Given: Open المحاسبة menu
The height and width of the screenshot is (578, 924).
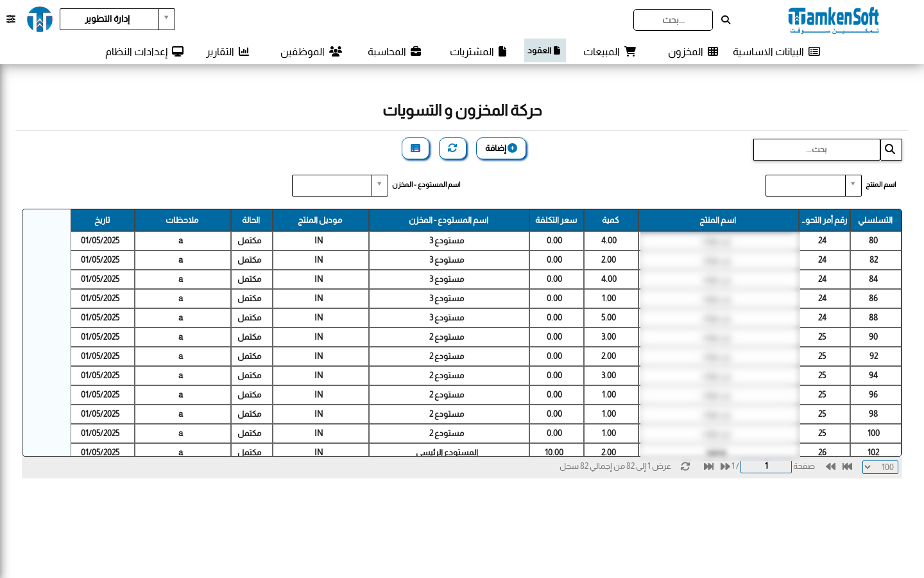Looking at the screenshot, I should pyautogui.click(x=395, y=51).
